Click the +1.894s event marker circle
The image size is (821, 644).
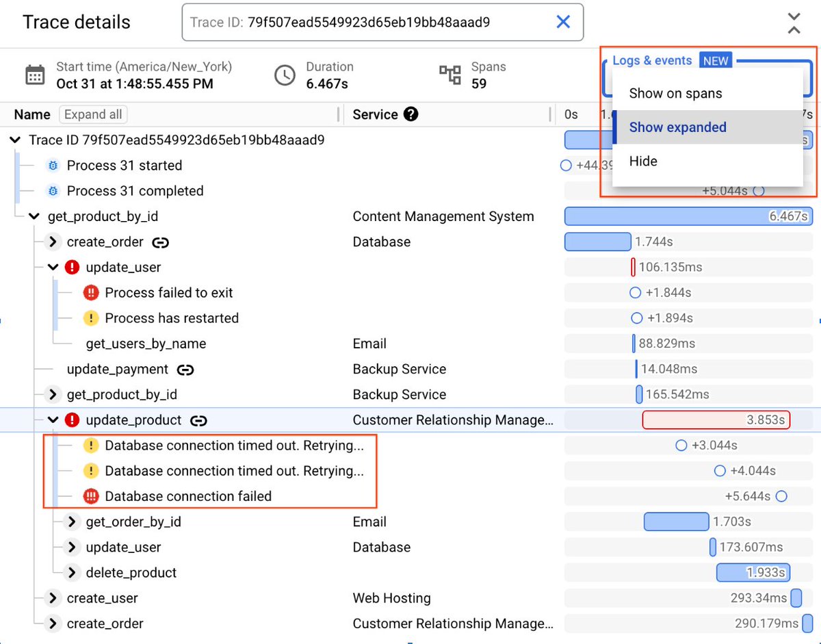pos(637,318)
